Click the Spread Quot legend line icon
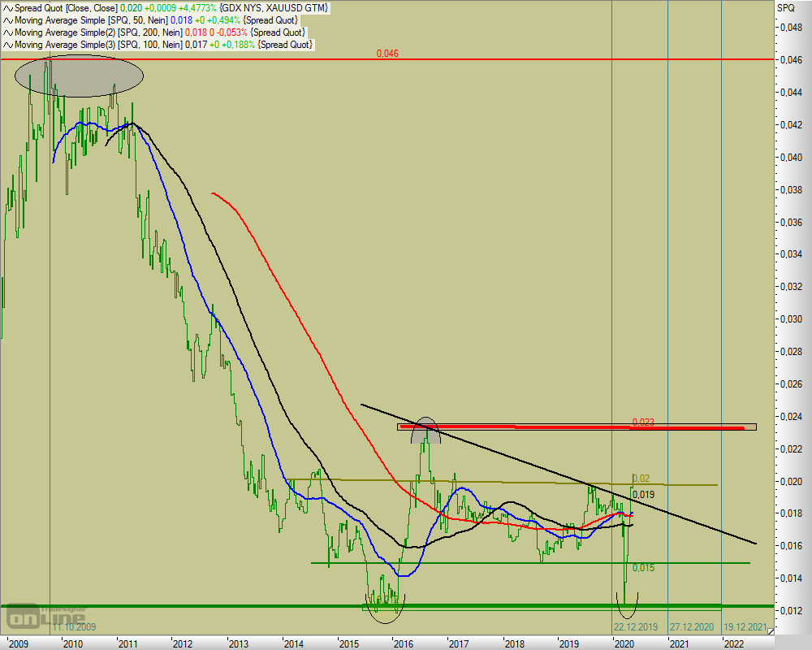 (x=7, y=8)
